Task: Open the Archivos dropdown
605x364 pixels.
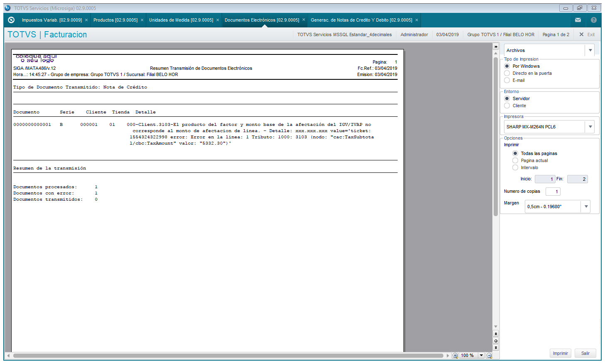Action: point(590,50)
